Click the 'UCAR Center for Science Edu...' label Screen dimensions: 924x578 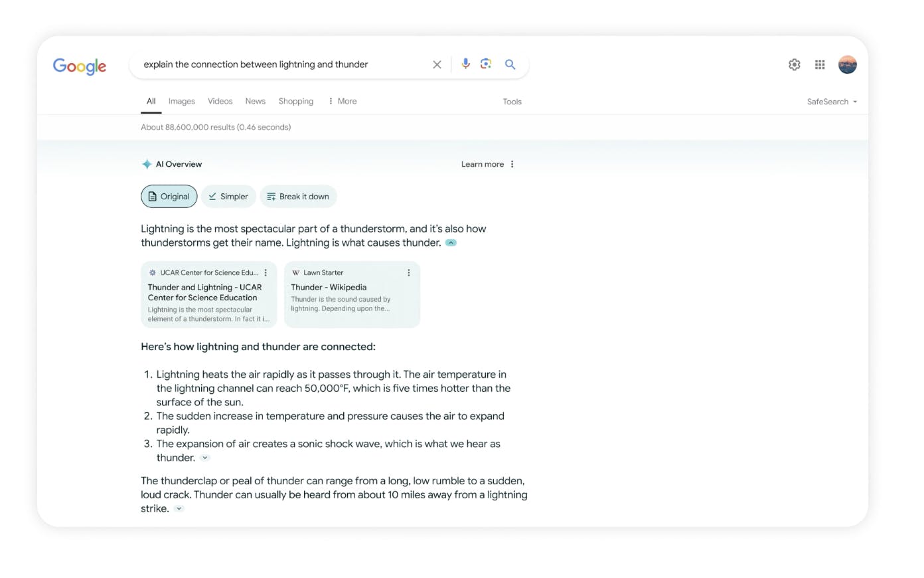coord(209,272)
